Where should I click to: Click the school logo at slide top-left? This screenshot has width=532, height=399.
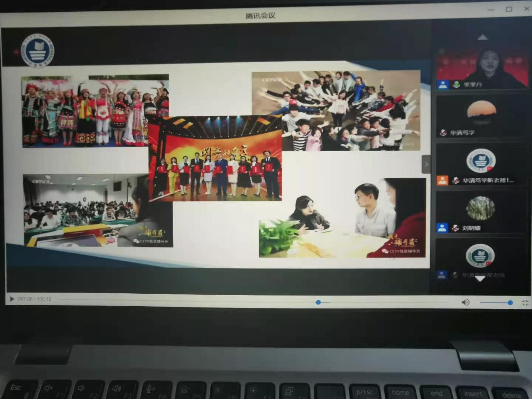pyautogui.click(x=37, y=51)
